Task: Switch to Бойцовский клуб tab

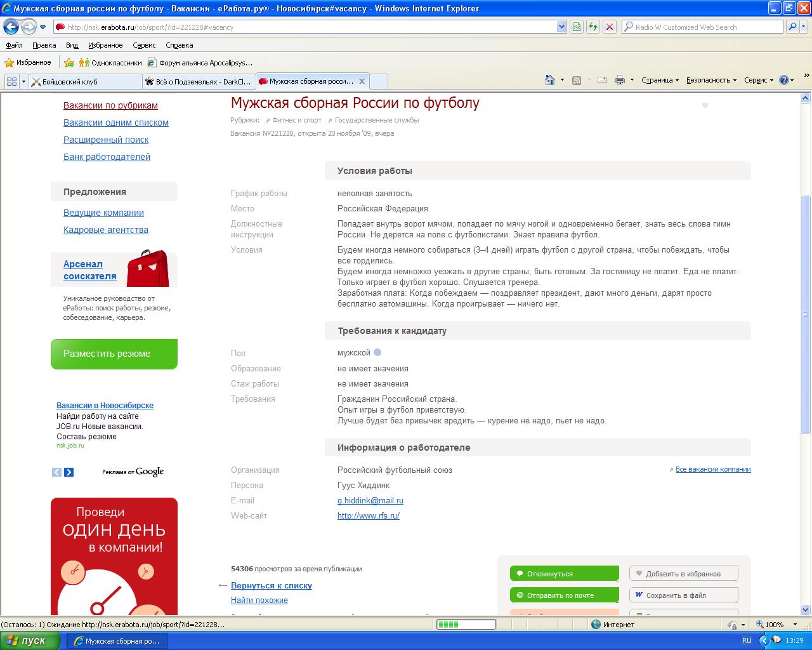Action: tap(86, 81)
